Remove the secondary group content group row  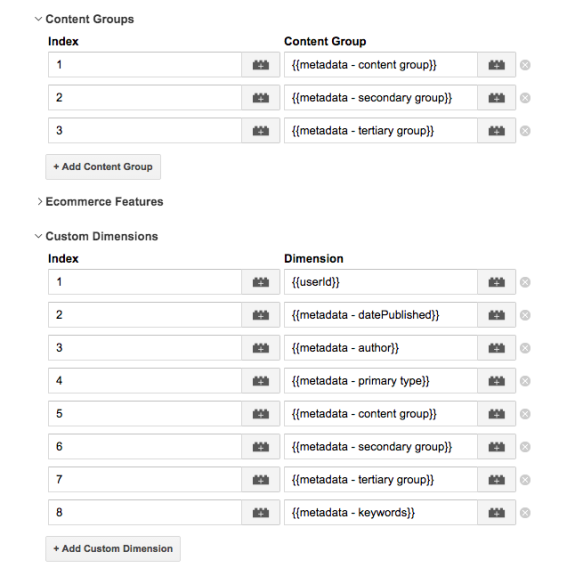click(525, 98)
